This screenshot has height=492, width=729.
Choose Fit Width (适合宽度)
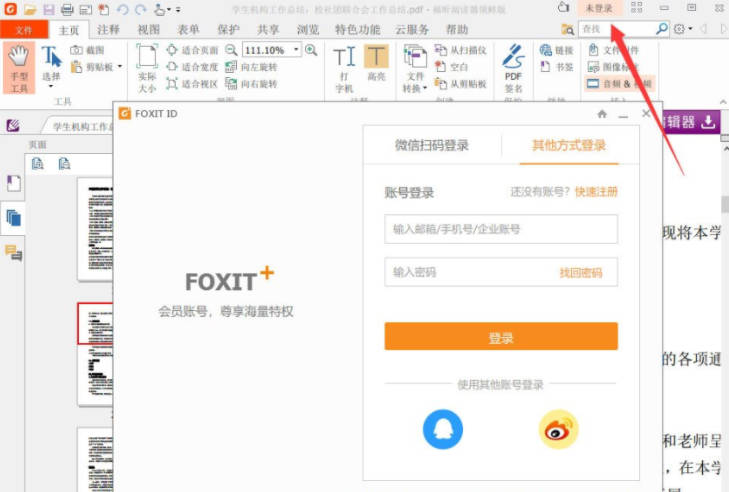tap(192, 67)
